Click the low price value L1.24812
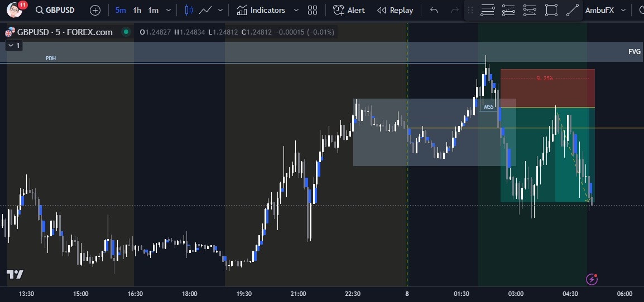This screenshot has width=644, height=302. [x=223, y=32]
